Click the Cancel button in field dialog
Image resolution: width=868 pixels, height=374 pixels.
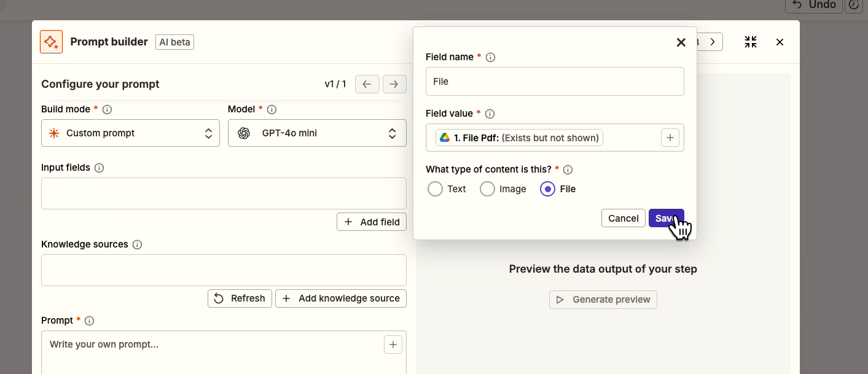click(623, 218)
